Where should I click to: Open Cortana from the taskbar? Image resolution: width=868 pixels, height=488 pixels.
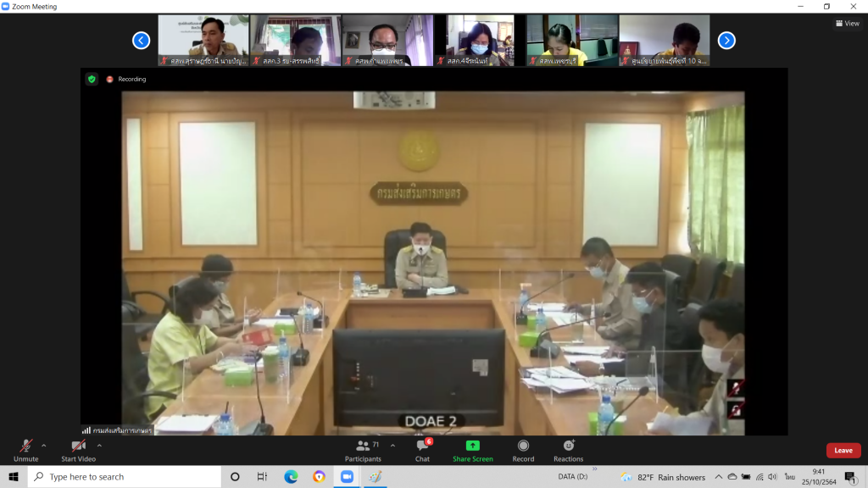(235, 477)
